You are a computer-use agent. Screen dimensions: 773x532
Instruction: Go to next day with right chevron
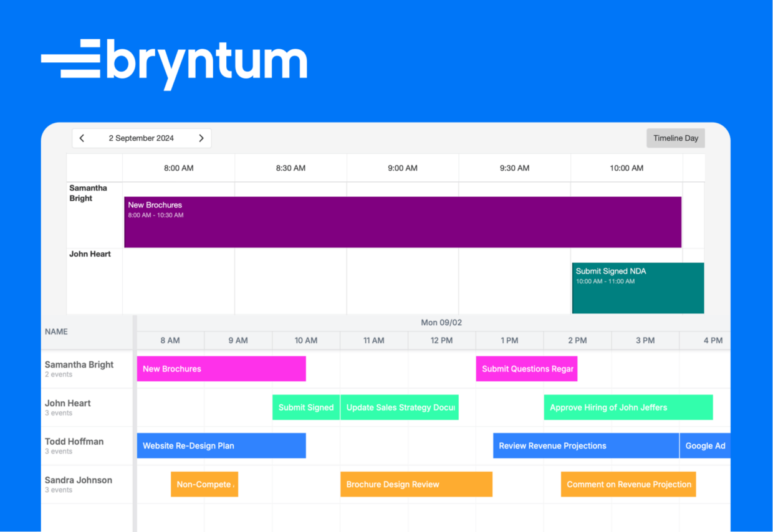pyautogui.click(x=201, y=138)
